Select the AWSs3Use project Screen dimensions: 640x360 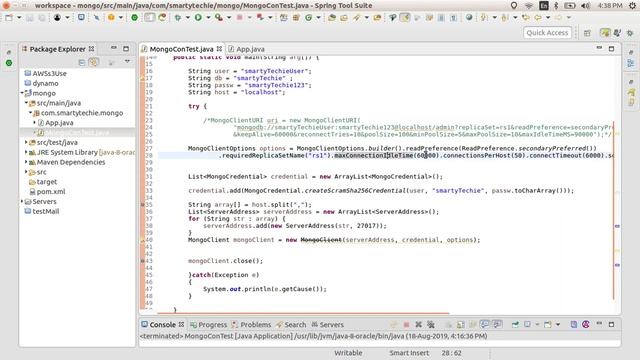(x=45, y=73)
